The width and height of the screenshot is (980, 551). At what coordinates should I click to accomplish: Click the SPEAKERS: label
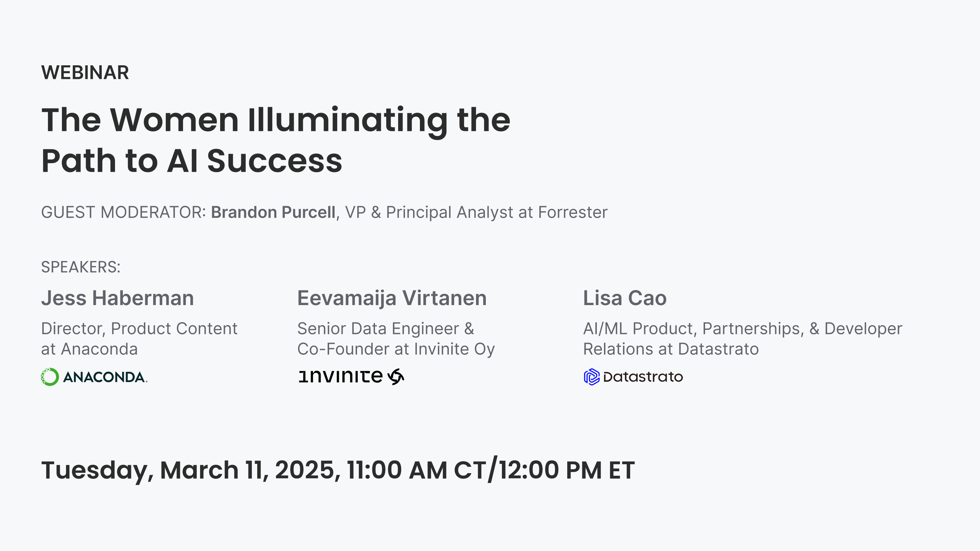(x=81, y=267)
